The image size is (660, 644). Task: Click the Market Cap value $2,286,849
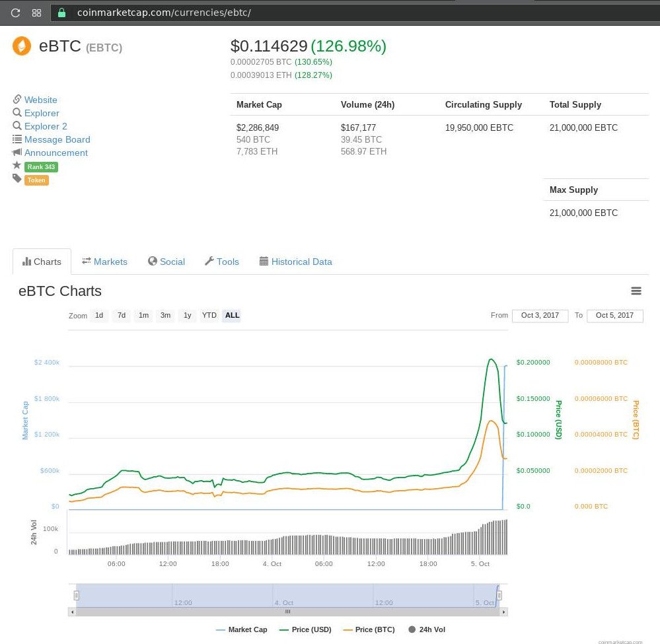click(258, 127)
